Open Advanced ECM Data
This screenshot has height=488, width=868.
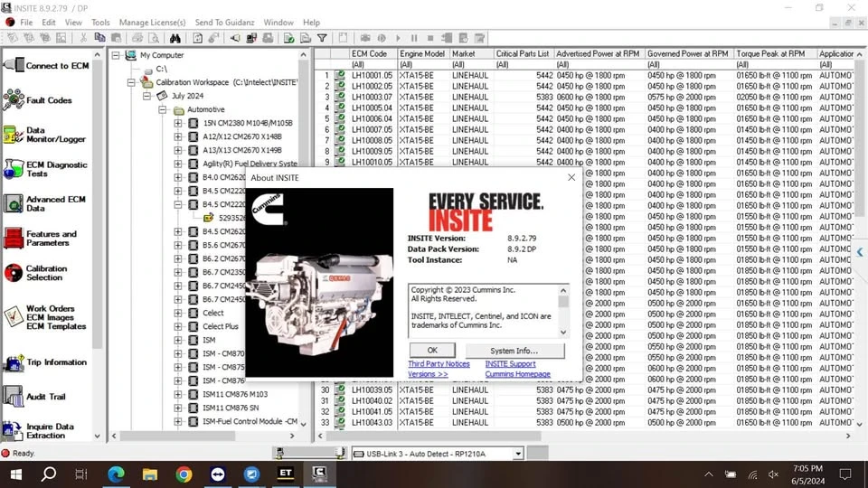click(x=44, y=203)
